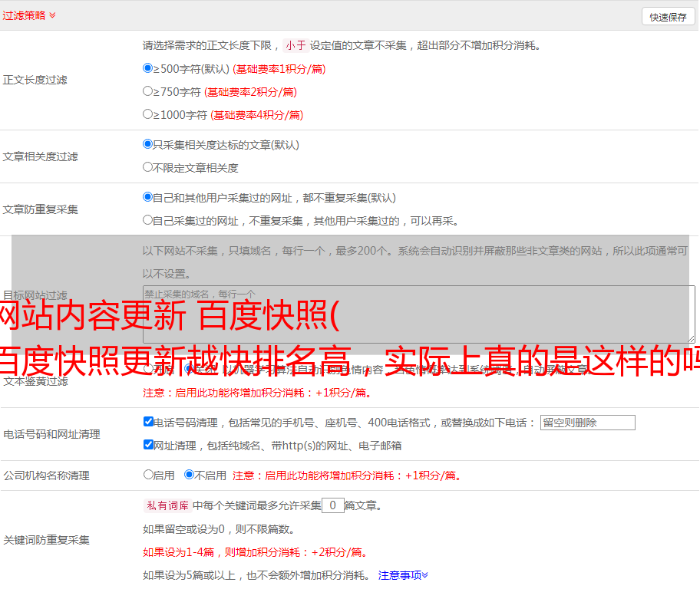
Task: Select the ≥500字符 default length option
Action: 148,68
